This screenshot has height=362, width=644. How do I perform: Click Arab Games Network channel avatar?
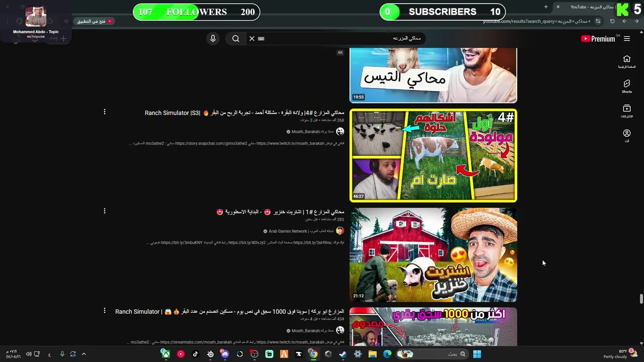click(x=340, y=231)
